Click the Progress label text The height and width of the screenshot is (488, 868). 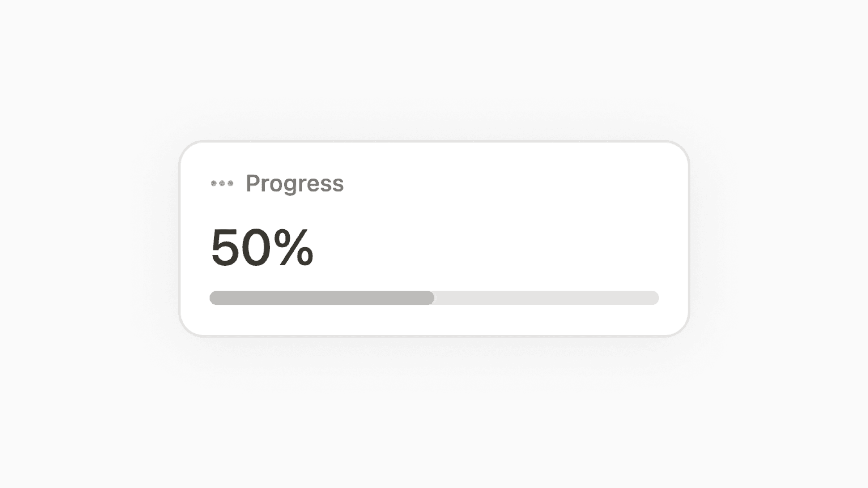(294, 183)
